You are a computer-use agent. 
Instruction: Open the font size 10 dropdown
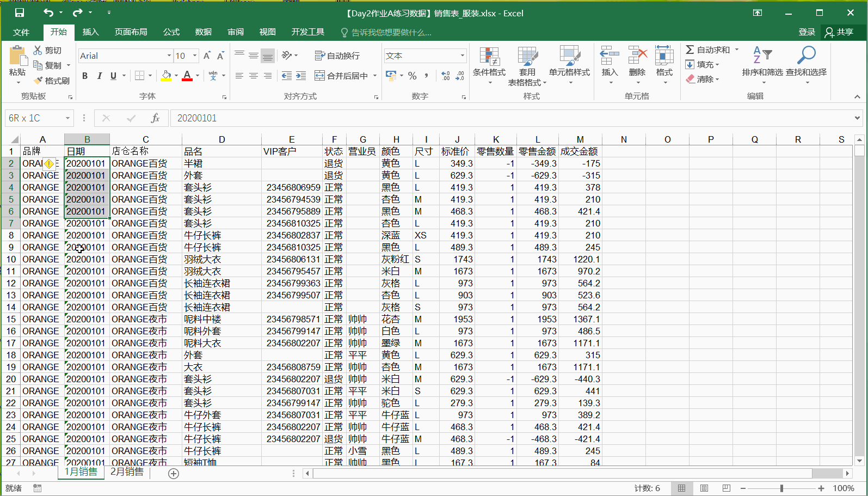click(195, 56)
